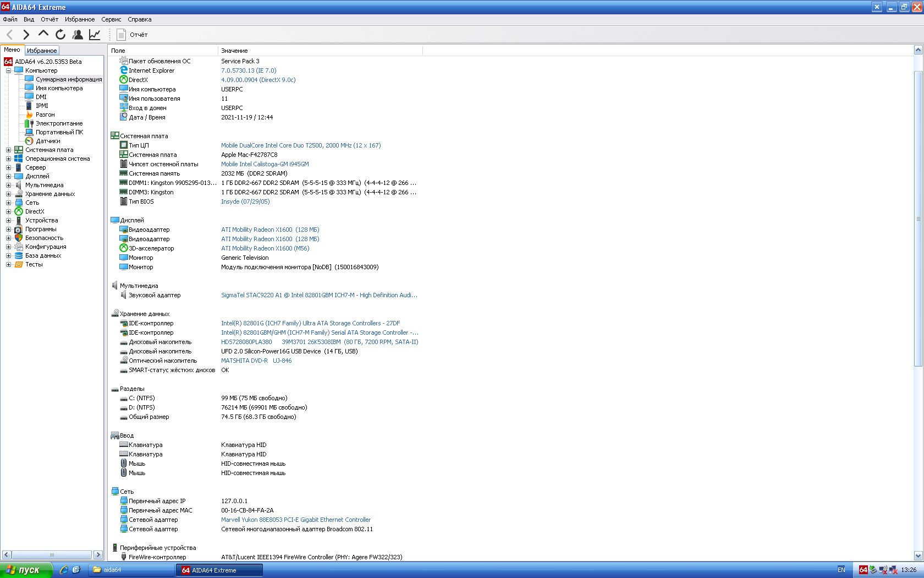
Task: Expand the Системная плата tree node
Action: pyautogui.click(x=8, y=150)
